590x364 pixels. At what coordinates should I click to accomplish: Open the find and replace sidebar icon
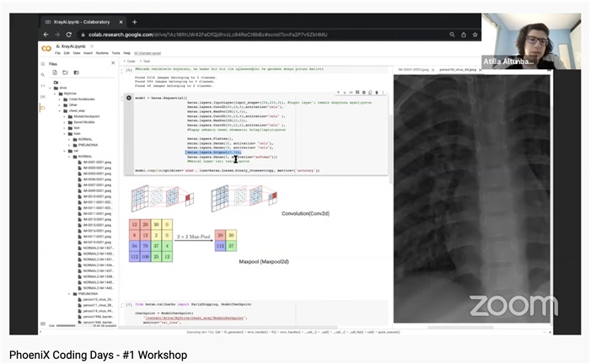(42, 75)
